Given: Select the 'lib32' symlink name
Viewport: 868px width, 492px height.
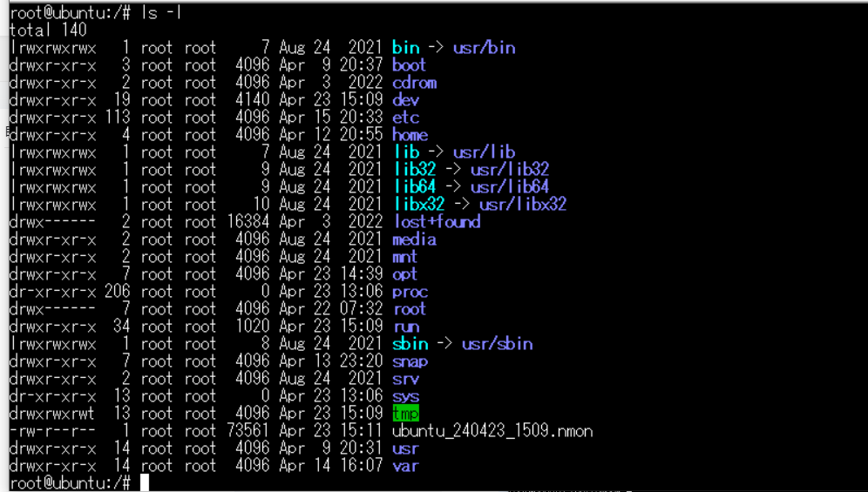Looking at the screenshot, I should pyautogui.click(x=415, y=170).
